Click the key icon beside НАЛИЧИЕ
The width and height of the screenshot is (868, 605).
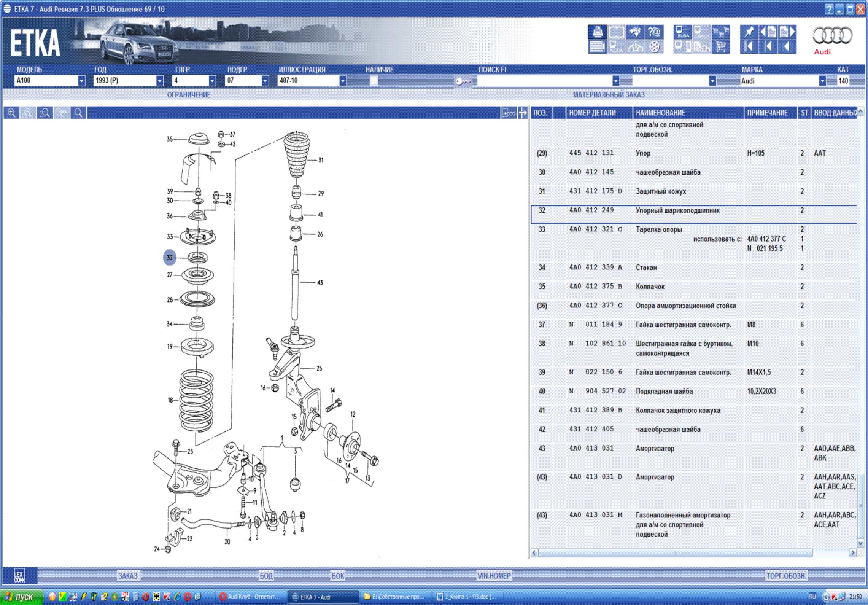pyautogui.click(x=463, y=81)
